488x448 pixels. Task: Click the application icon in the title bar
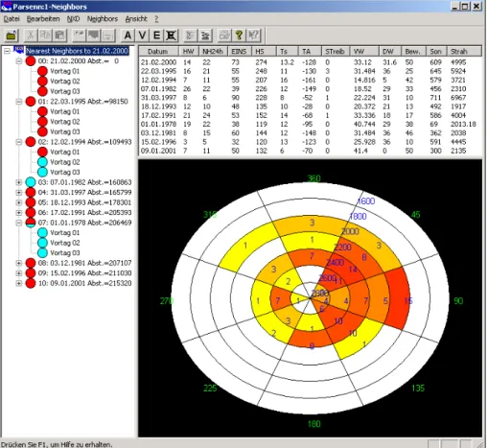[x=6, y=7]
